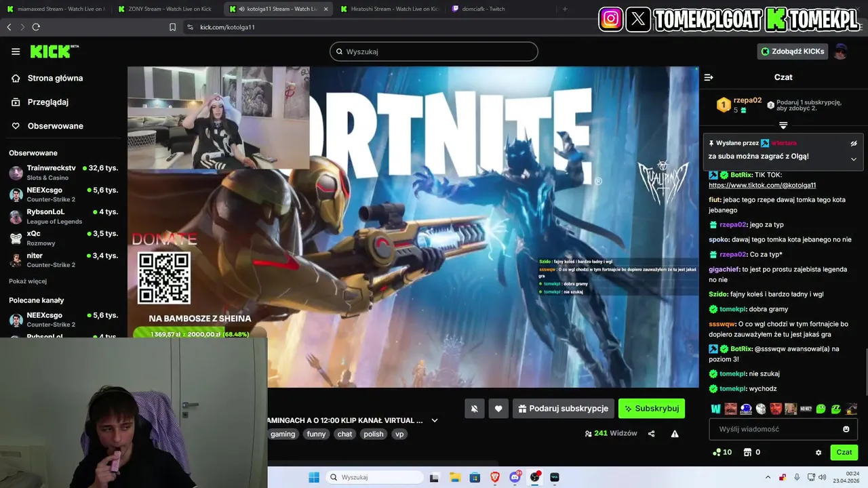The height and width of the screenshot is (488, 868).
Task: Click the Zdobądź KICKs button
Action: click(793, 52)
